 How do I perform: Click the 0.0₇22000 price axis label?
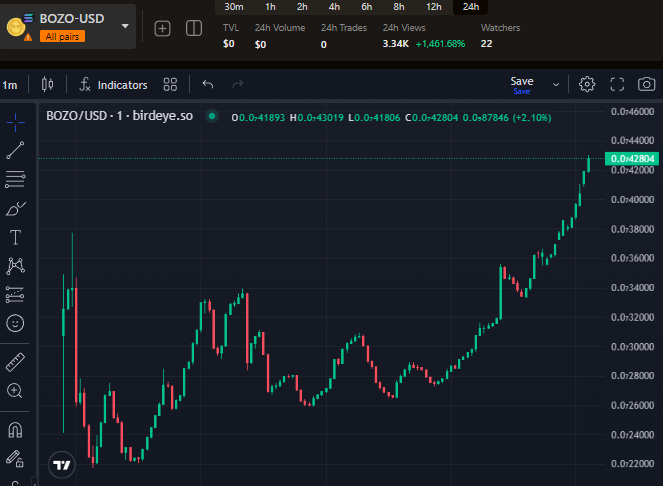point(632,464)
